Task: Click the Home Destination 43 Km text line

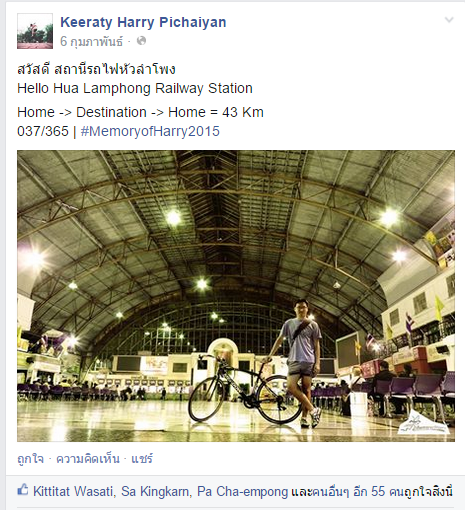Action: pos(140,112)
